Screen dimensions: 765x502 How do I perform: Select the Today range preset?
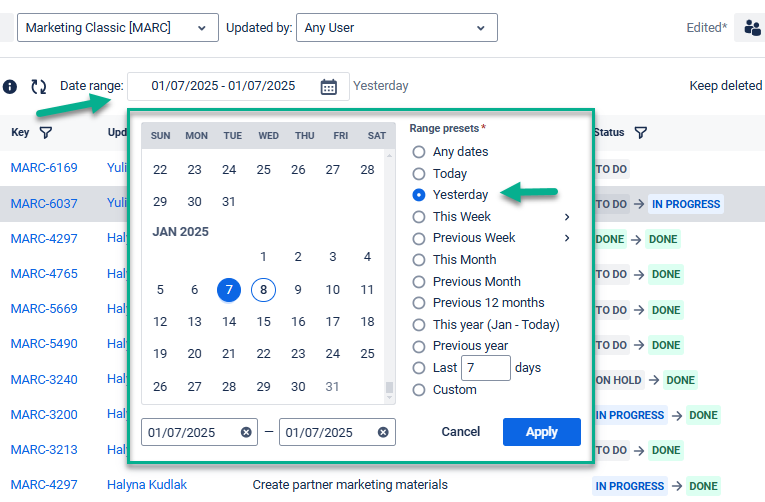[x=419, y=174]
